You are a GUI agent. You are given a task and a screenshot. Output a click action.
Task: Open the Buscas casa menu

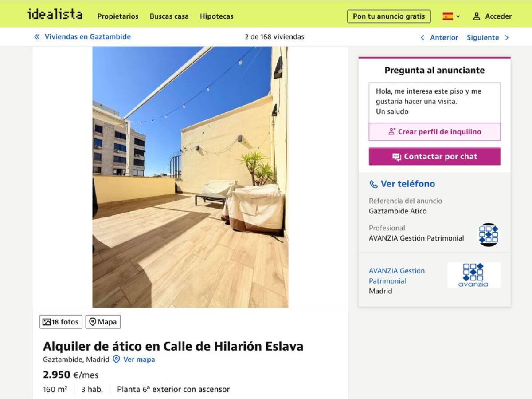(169, 16)
